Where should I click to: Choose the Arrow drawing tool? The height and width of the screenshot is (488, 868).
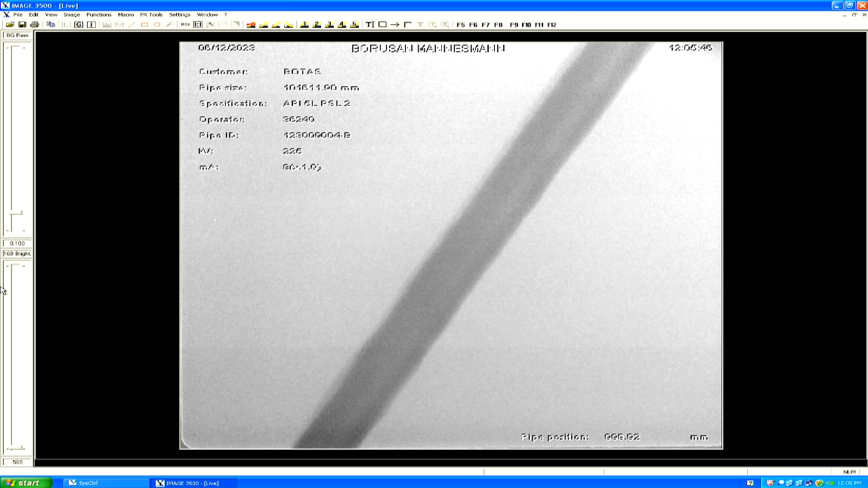click(395, 25)
